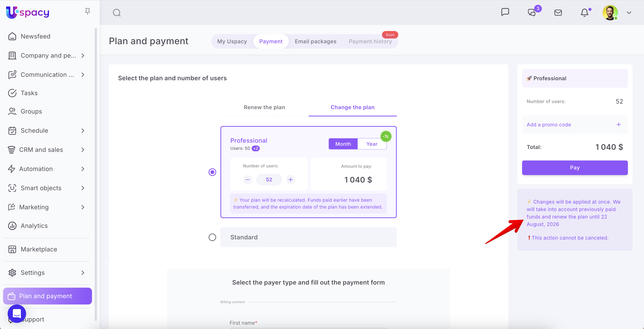Expand the CRM and sales menu

click(x=83, y=150)
